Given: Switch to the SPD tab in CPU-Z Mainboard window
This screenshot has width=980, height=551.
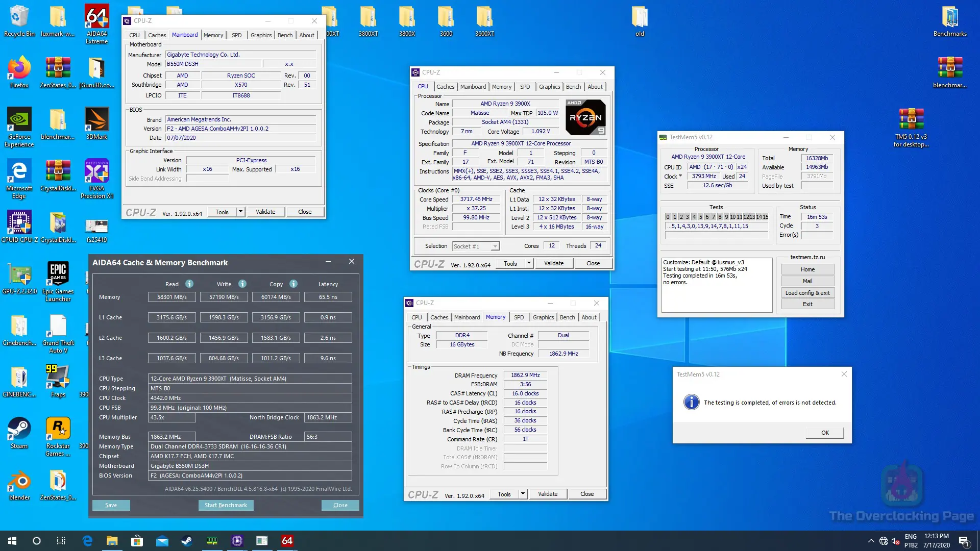Looking at the screenshot, I should (x=236, y=35).
